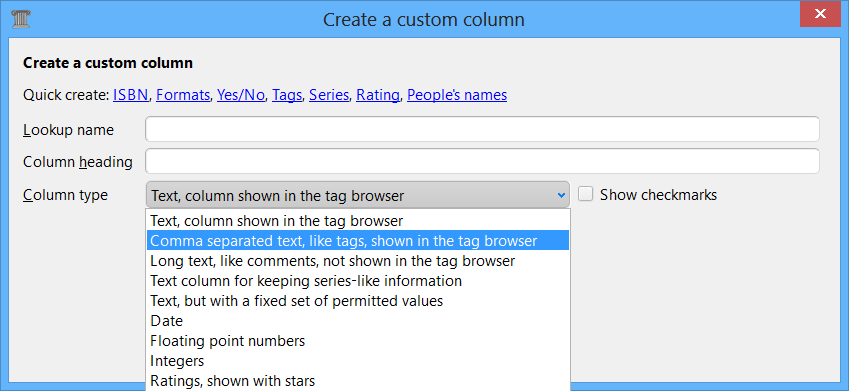Quick create a Yes/No column
This screenshot has width=849, height=391.
241,95
